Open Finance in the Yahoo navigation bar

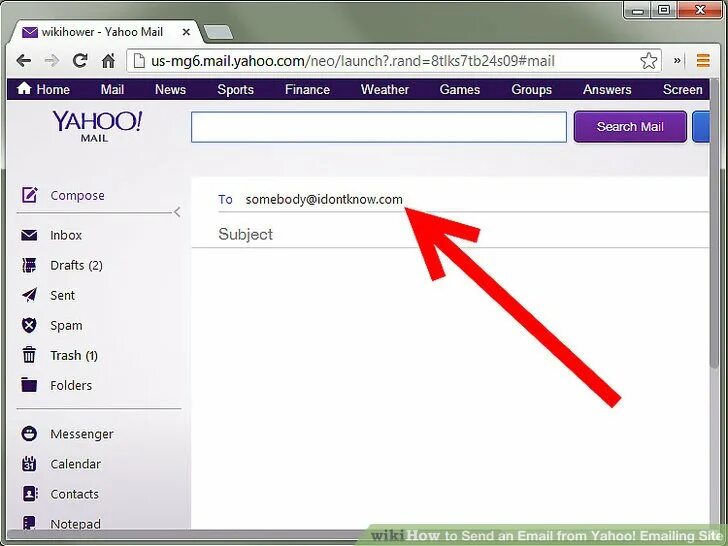tap(307, 89)
